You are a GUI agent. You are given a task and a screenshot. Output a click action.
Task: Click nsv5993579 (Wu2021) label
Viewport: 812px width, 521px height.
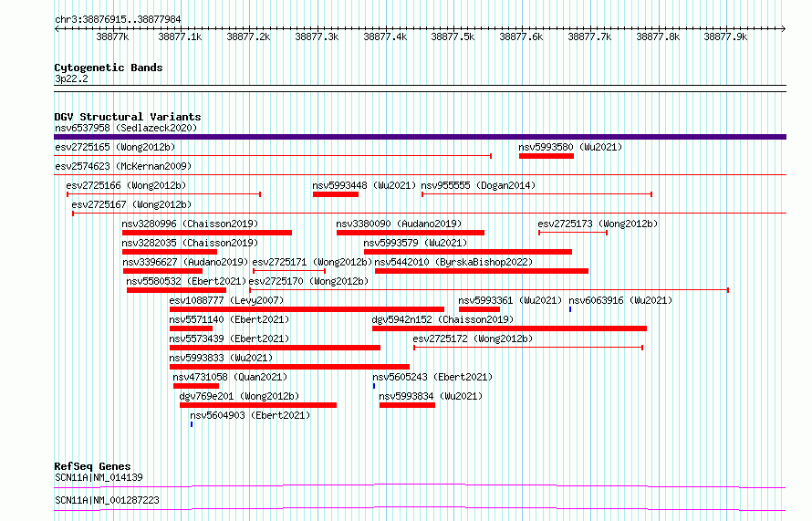(415, 243)
